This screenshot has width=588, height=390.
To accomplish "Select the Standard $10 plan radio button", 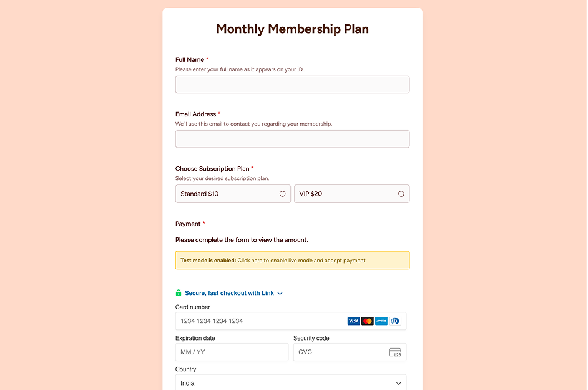I will [282, 194].
